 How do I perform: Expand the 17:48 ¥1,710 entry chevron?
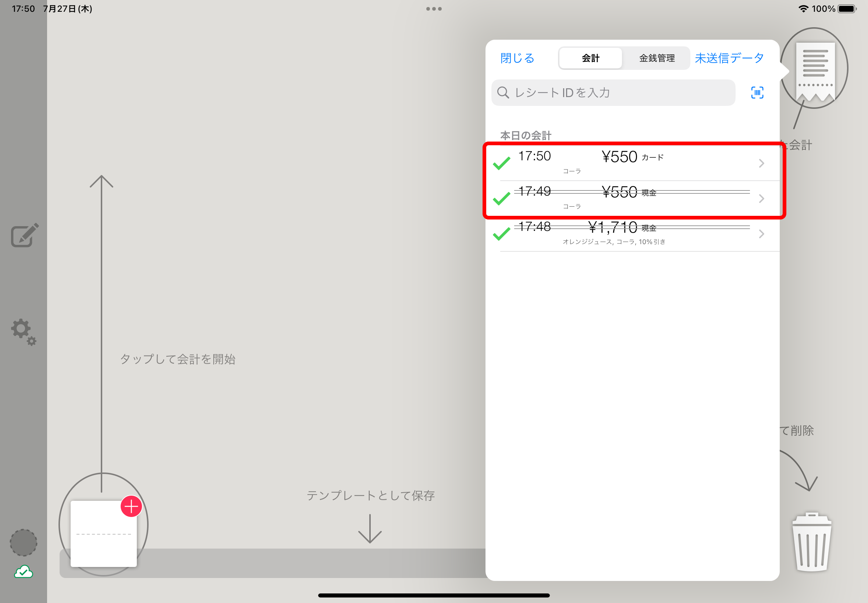pyautogui.click(x=761, y=233)
